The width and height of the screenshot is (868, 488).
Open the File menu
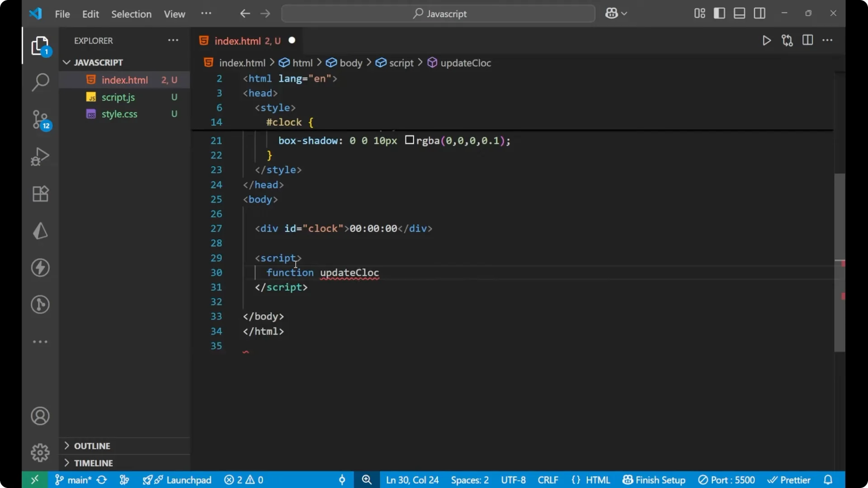pos(62,14)
